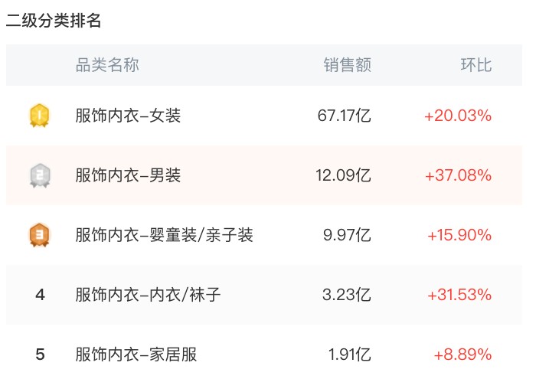The height and width of the screenshot is (392, 536).
Task: Click the 67.17亿 sales value
Action: (345, 116)
